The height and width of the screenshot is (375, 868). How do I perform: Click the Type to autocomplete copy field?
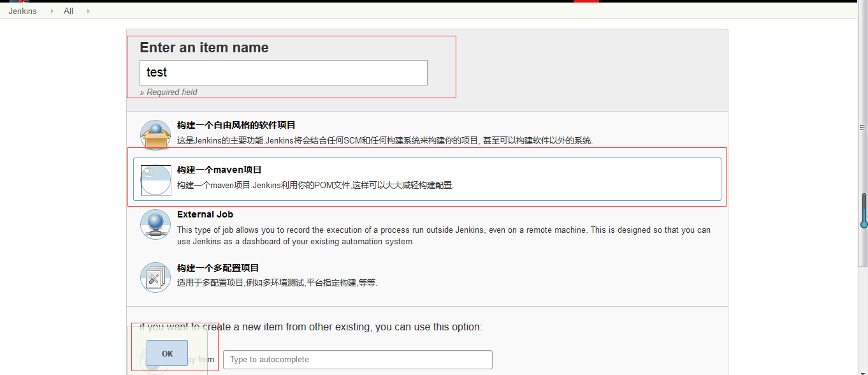click(358, 360)
